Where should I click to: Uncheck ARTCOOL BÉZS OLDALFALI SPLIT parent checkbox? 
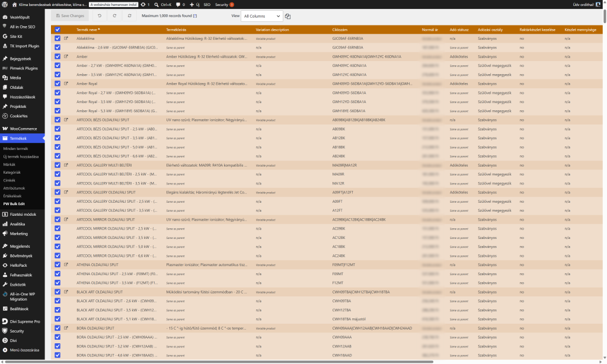[x=57, y=120]
